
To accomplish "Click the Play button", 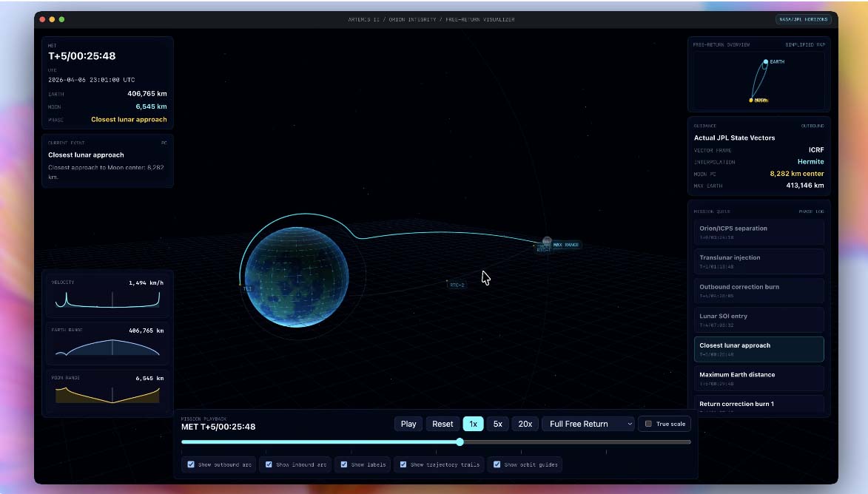I will pos(408,424).
